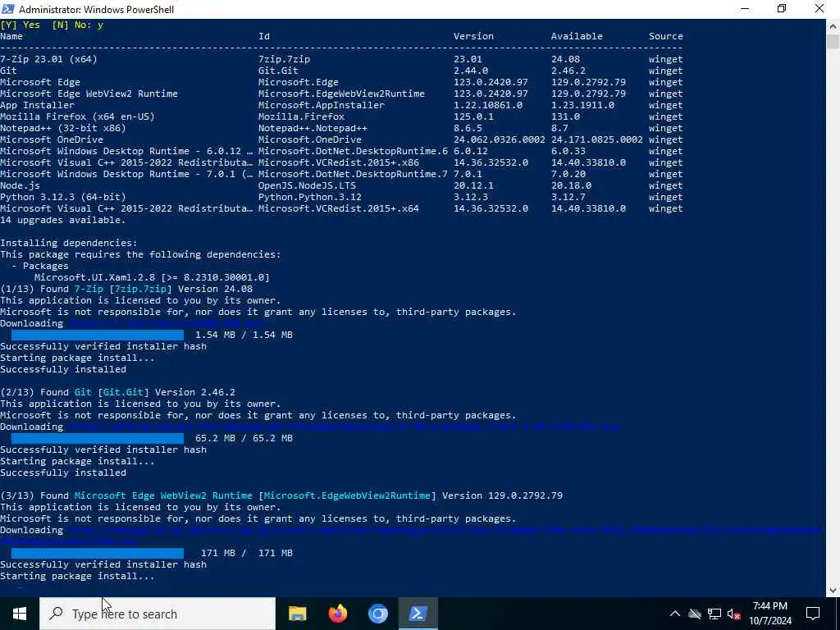Image resolution: width=840 pixels, height=630 pixels.
Task: Restore down the PowerShell window
Action: point(782,9)
